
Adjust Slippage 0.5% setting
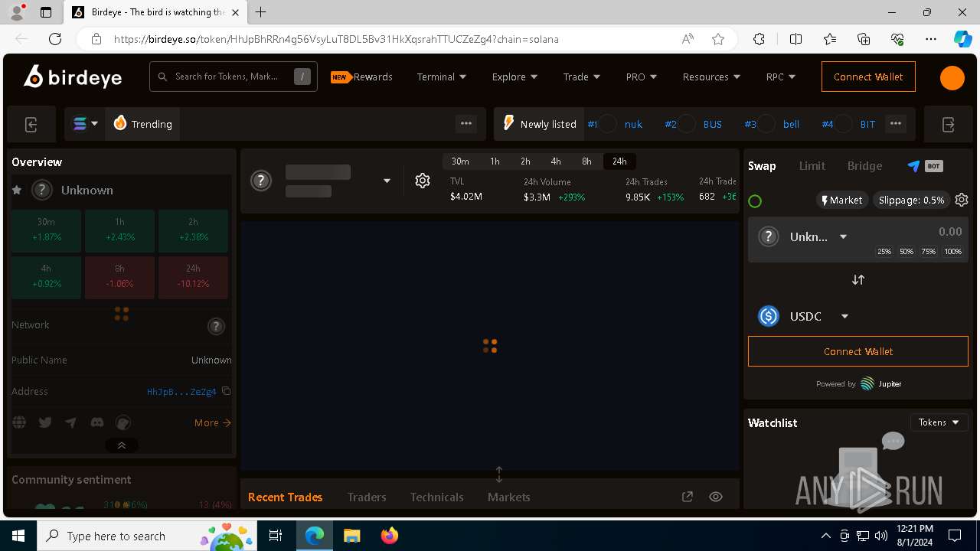tap(911, 200)
